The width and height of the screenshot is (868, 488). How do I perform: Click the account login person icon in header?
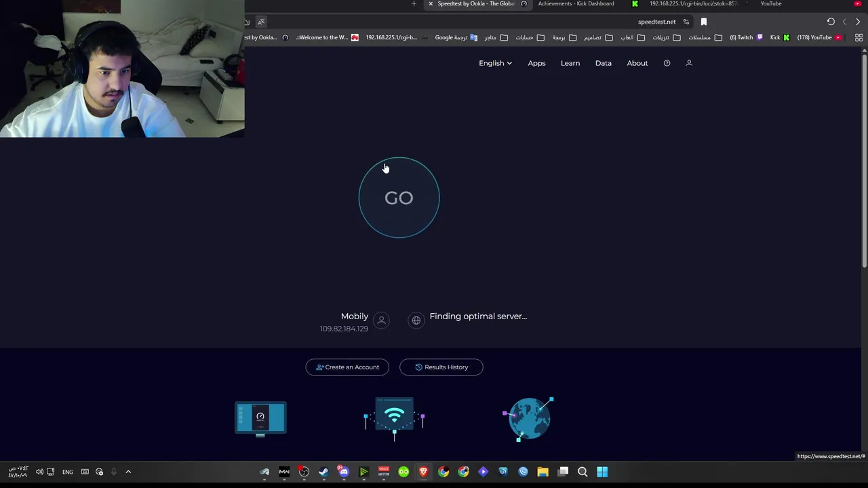(x=689, y=63)
